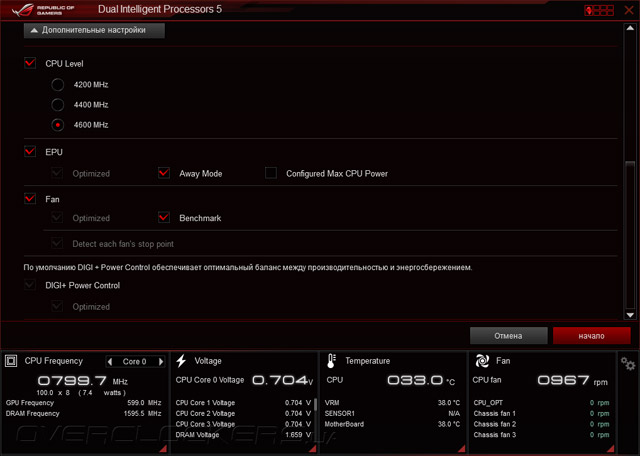This screenshot has height=456, width=640.
Task: Toggle the EPU Optimized checkbox
Action: pyautogui.click(x=57, y=173)
